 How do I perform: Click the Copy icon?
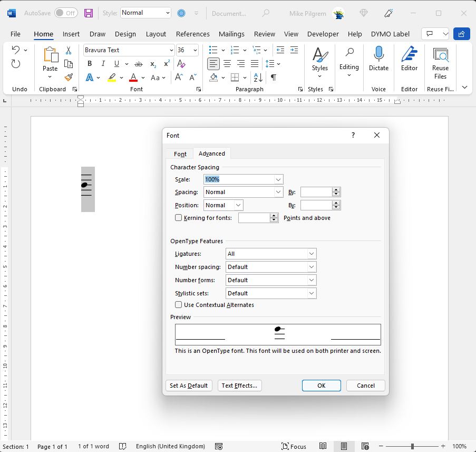[69, 64]
